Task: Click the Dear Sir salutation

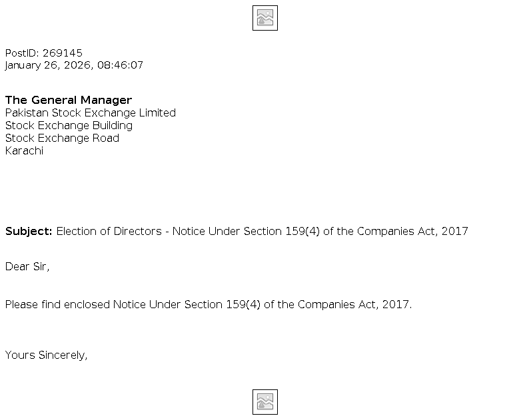Action: pos(27,266)
